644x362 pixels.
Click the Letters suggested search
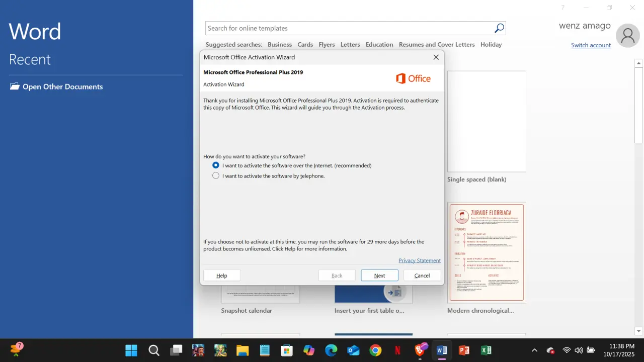(350, 45)
